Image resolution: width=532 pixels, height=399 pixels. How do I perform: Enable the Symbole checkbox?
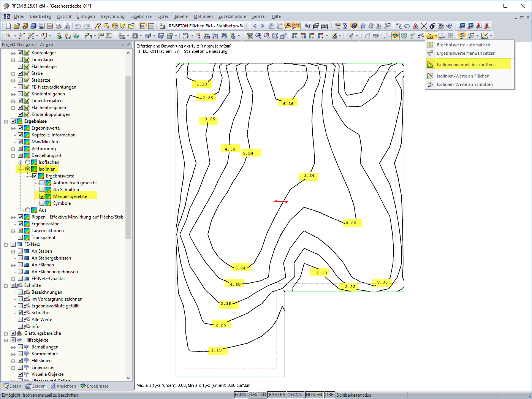[42, 203]
